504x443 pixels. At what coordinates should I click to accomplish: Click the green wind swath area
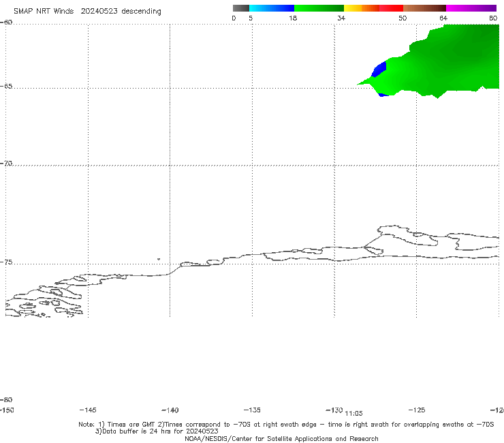[450, 61]
